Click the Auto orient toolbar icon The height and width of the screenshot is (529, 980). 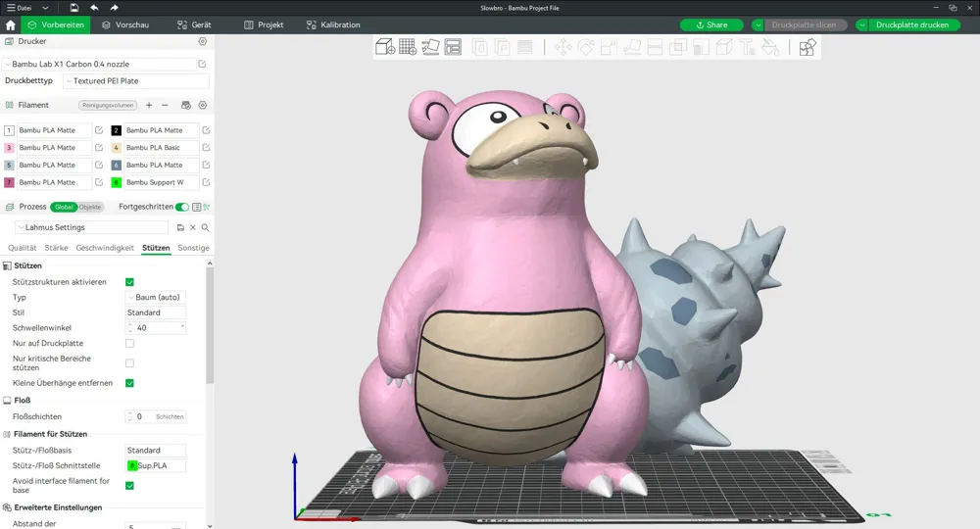[430, 47]
